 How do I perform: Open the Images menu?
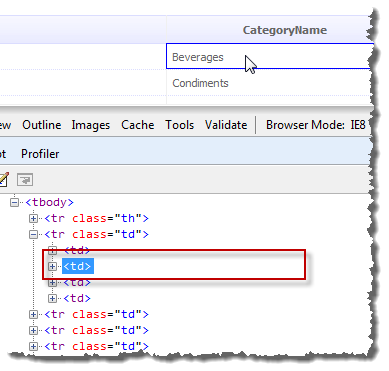[x=91, y=125]
